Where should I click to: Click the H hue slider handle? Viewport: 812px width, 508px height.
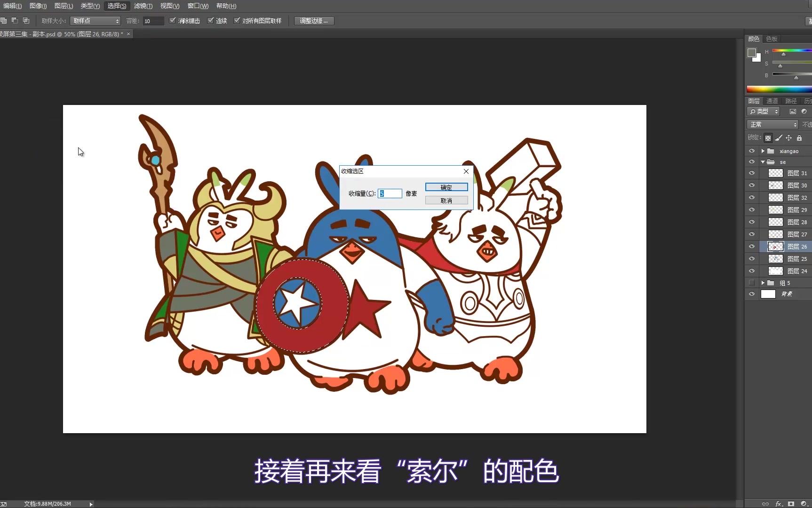(783, 54)
